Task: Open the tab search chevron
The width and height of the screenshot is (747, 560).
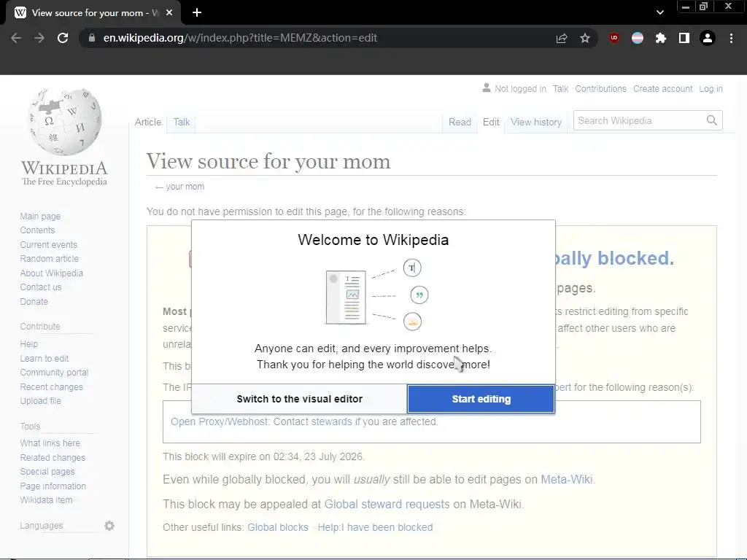Action: click(659, 13)
